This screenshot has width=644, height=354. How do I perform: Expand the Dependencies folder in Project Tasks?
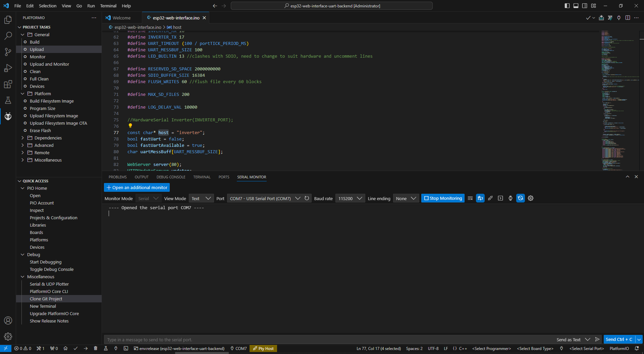(48, 138)
